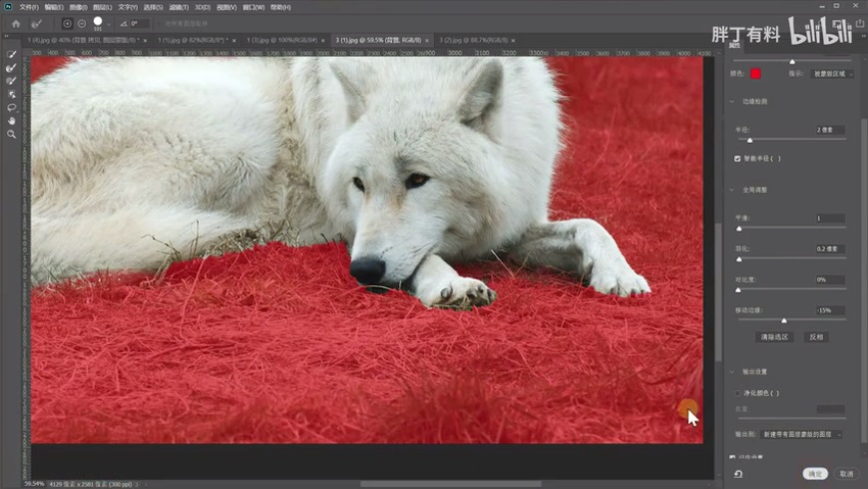Image resolution: width=868 pixels, height=489 pixels.
Task: Click the add-to-selection plus icon
Action: coord(67,23)
